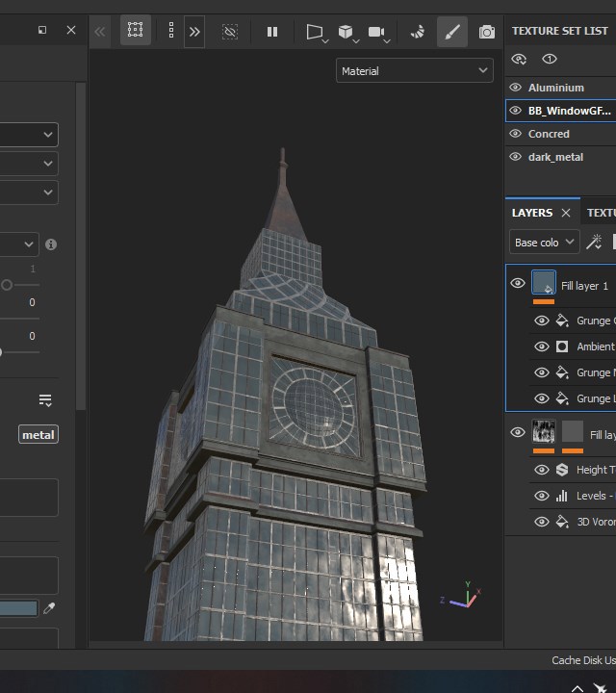Screen dimensions: 616x693
Task: Hide the Height effect
Action: click(x=541, y=470)
